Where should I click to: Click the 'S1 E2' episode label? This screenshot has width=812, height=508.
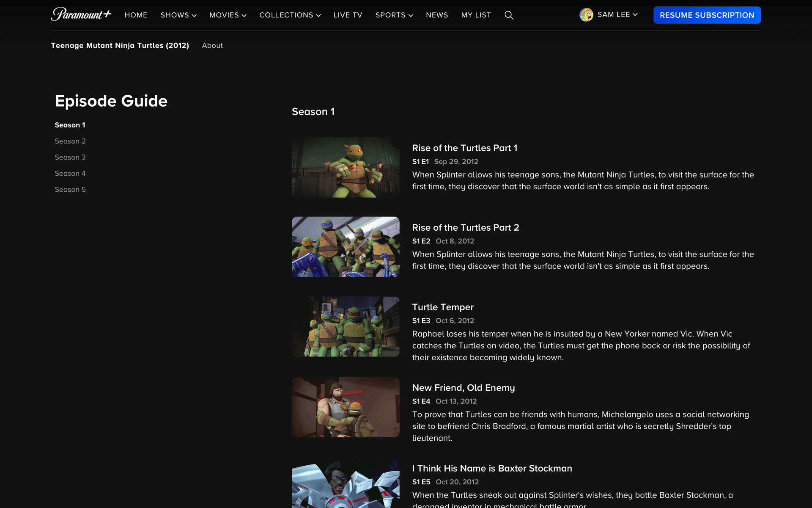point(421,241)
